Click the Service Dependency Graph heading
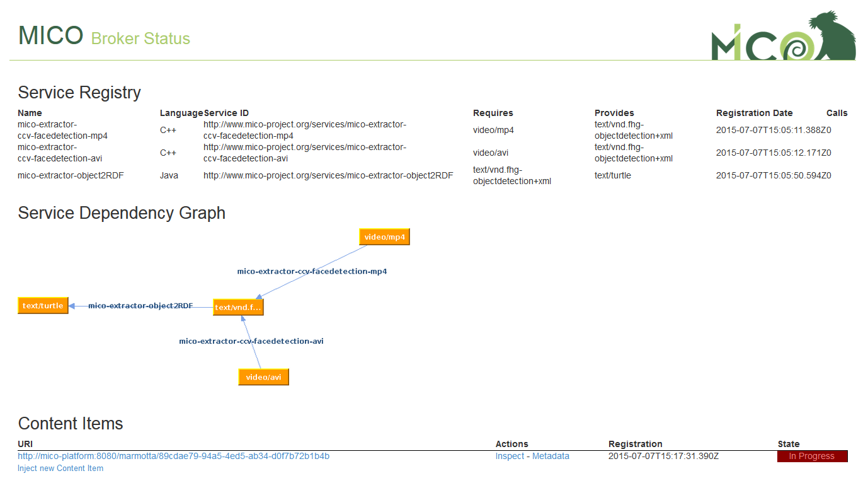 click(x=122, y=213)
